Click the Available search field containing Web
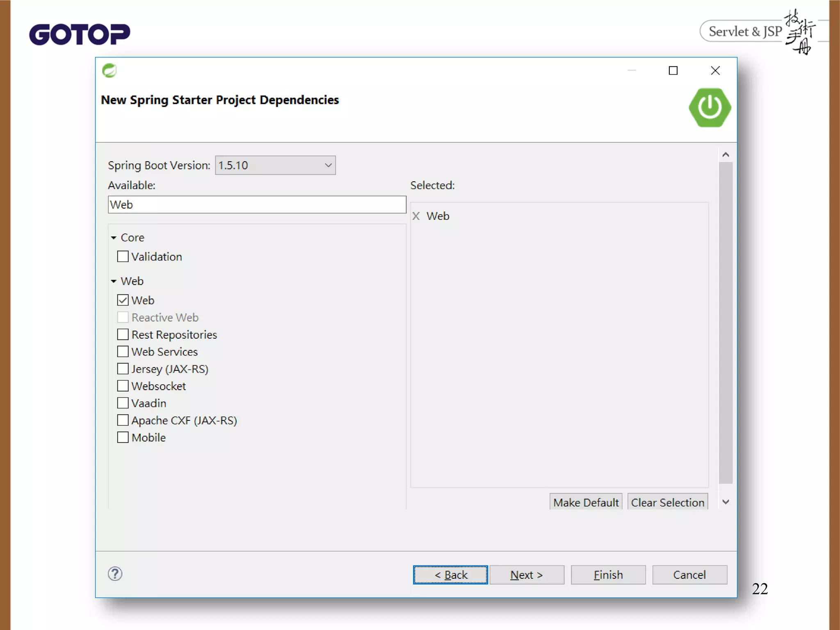The image size is (840, 630). 257,205
